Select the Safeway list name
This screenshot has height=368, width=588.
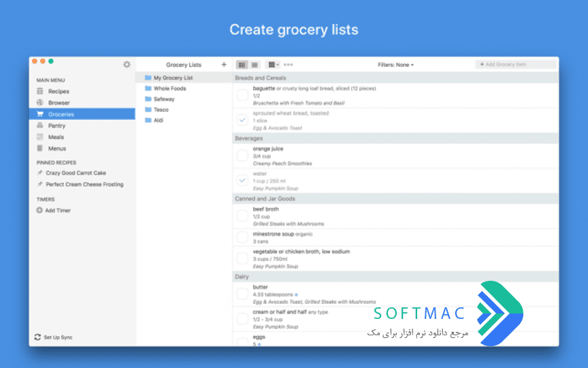click(164, 99)
